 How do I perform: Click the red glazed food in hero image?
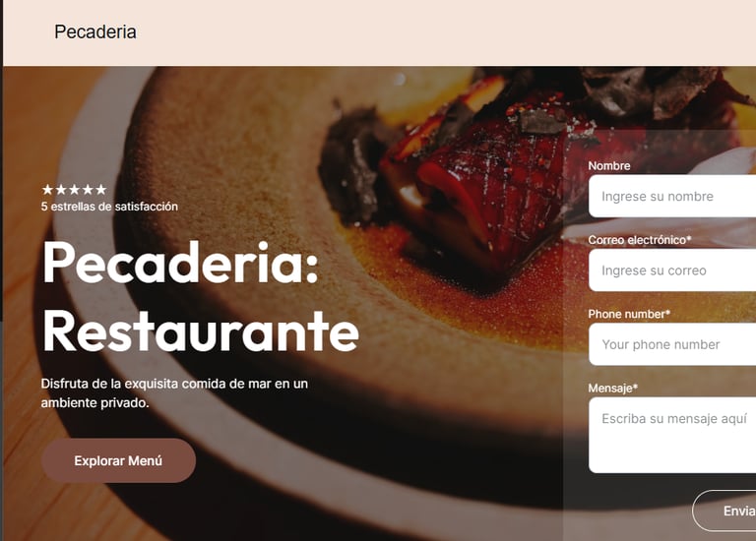tap(487, 193)
